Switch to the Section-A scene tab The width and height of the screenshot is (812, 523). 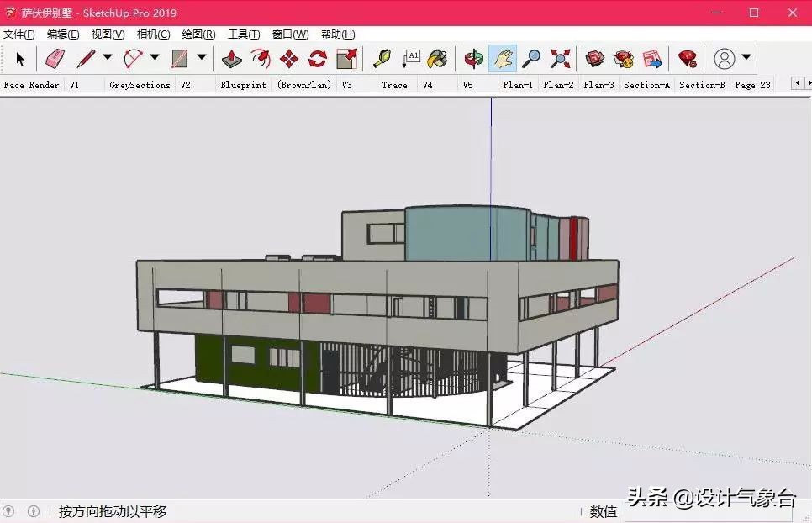pyautogui.click(x=646, y=85)
